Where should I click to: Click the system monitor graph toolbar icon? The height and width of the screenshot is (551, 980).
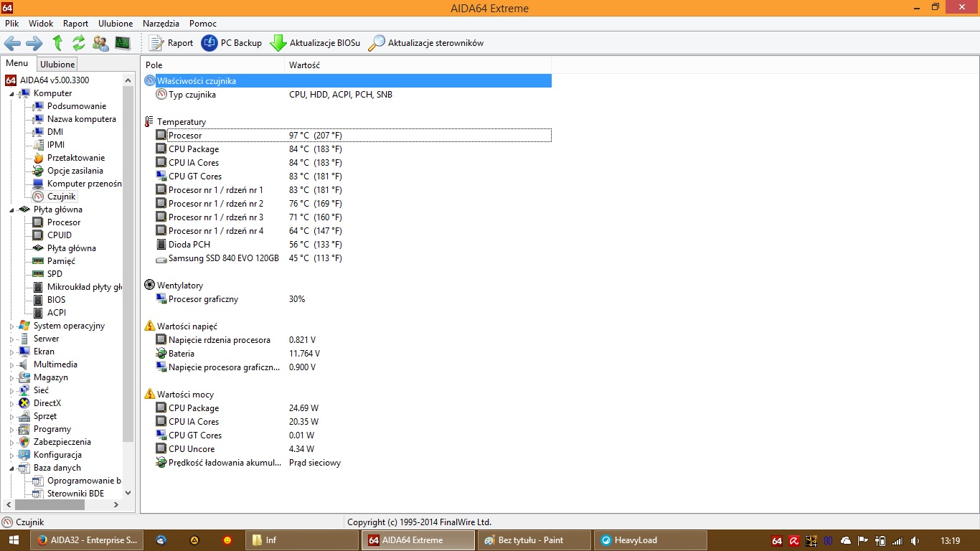tap(123, 43)
